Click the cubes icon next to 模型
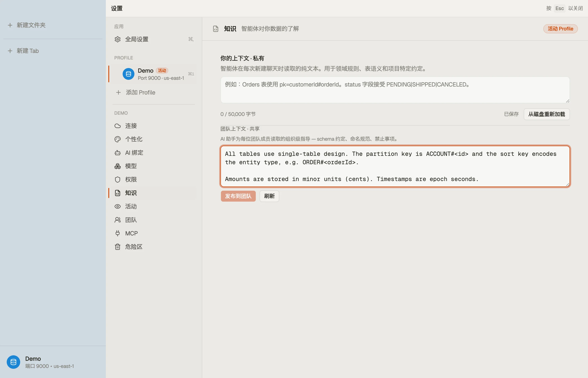 point(118,166)
